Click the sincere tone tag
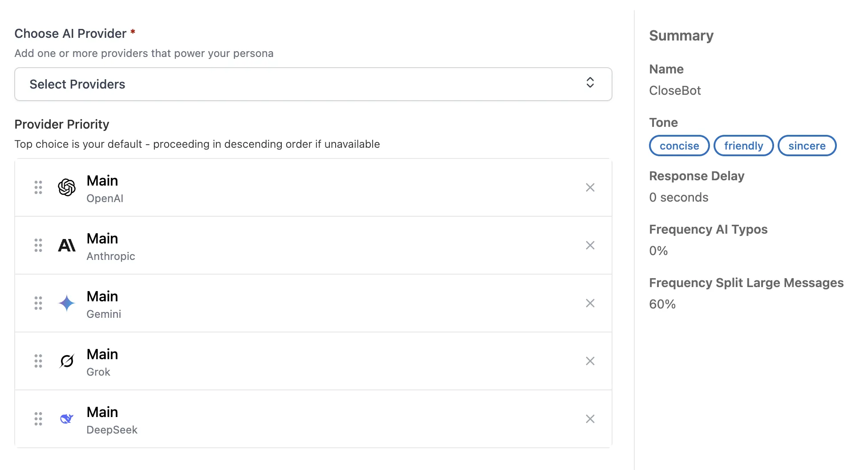This screenshot has width=868, height=470. coord(807,146)
